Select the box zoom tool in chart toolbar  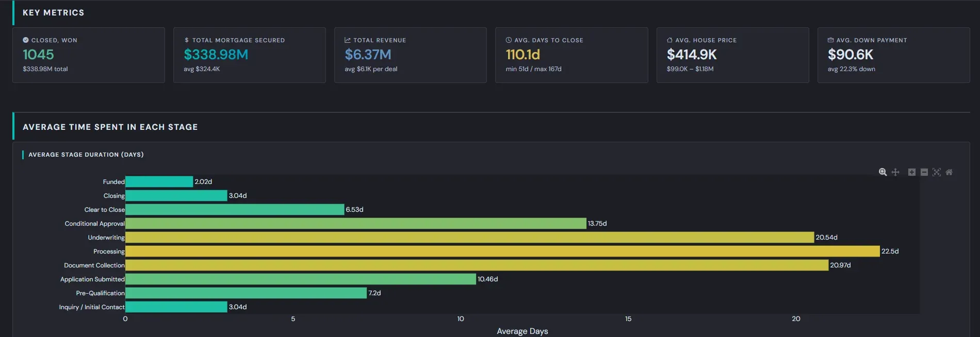click(883, 172)
